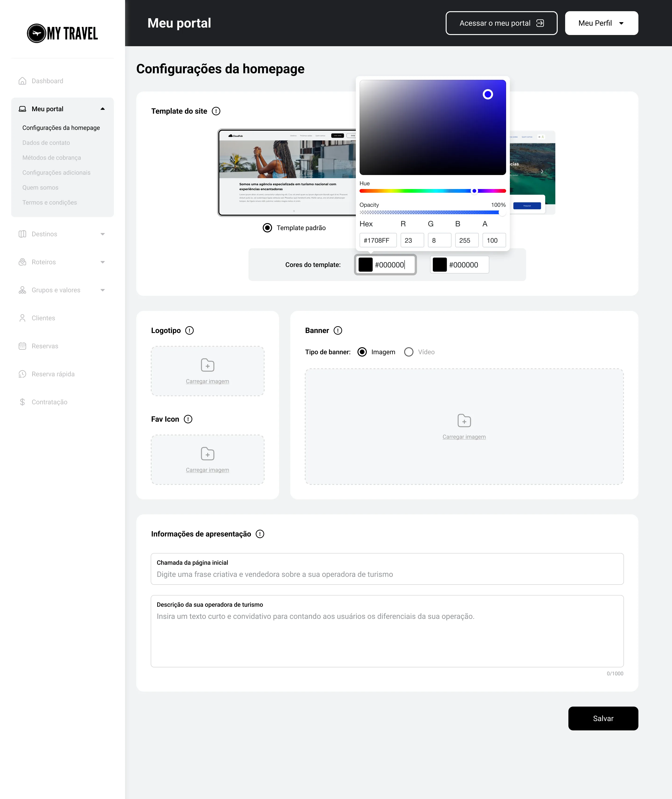Viewport: 672px width, 799px height.
Task: Click the MY TRAVEL logo
Action: [63, 34]
